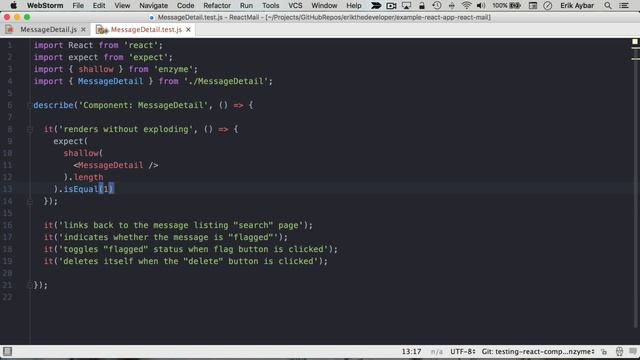Toggle tool window buttons icon in status bar

point(7,351)
